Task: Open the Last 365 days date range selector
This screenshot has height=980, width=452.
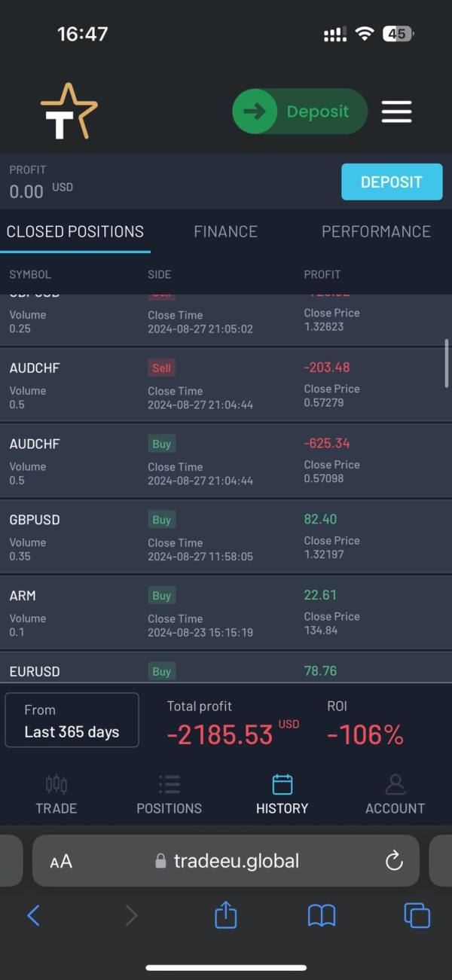Action: click(72, 720)
